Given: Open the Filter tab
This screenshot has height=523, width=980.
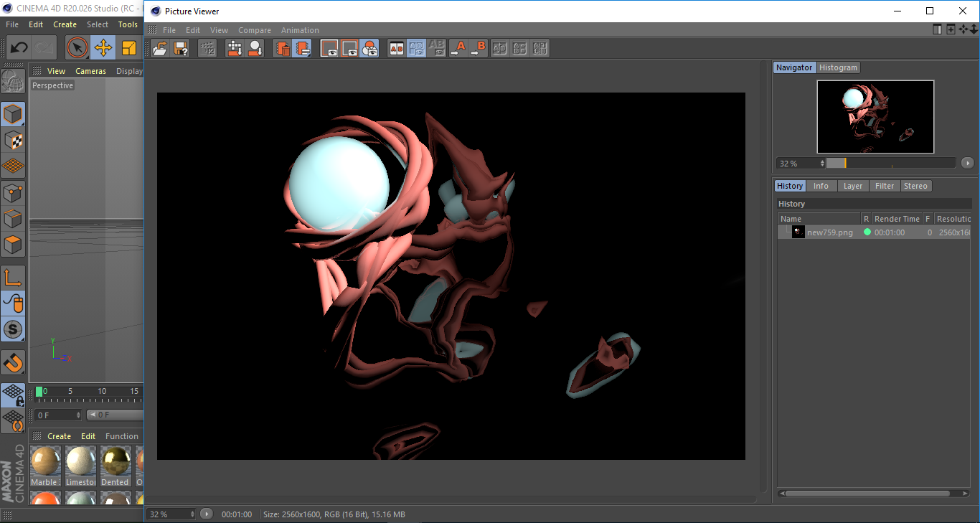Looking at the screenshot, I should point(885,186).
